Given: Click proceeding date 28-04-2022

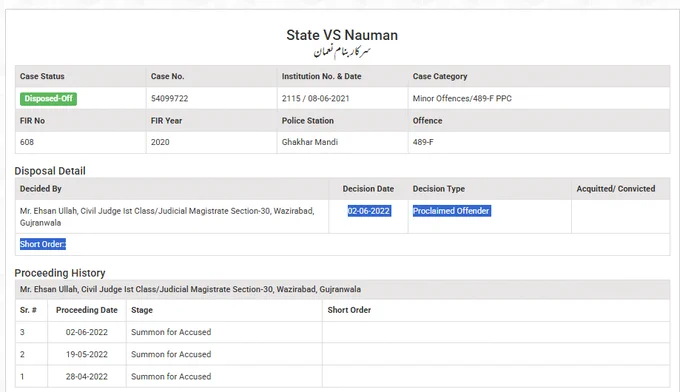Looking at the screenshot, I should click(87, 376).
